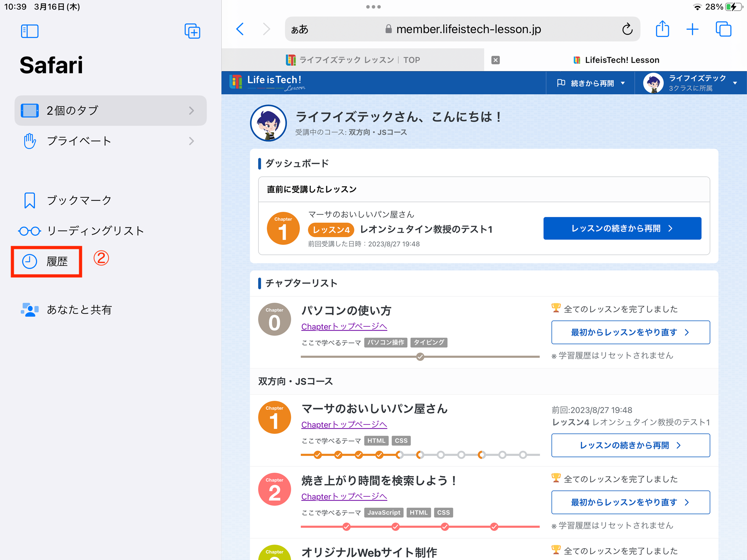Close the LifeisTech! Lesson tab
Screen dimensions: 747x560
[495, 60]
